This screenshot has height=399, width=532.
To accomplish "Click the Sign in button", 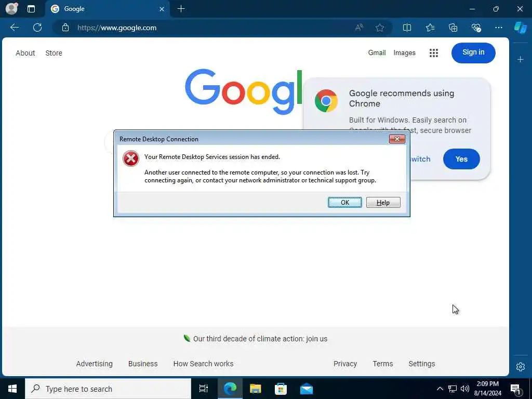I will [473, 52].
